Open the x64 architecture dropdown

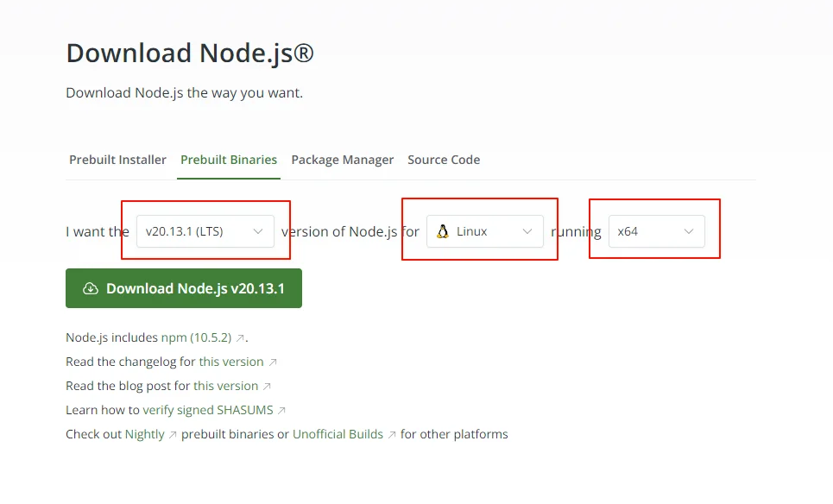657,231
